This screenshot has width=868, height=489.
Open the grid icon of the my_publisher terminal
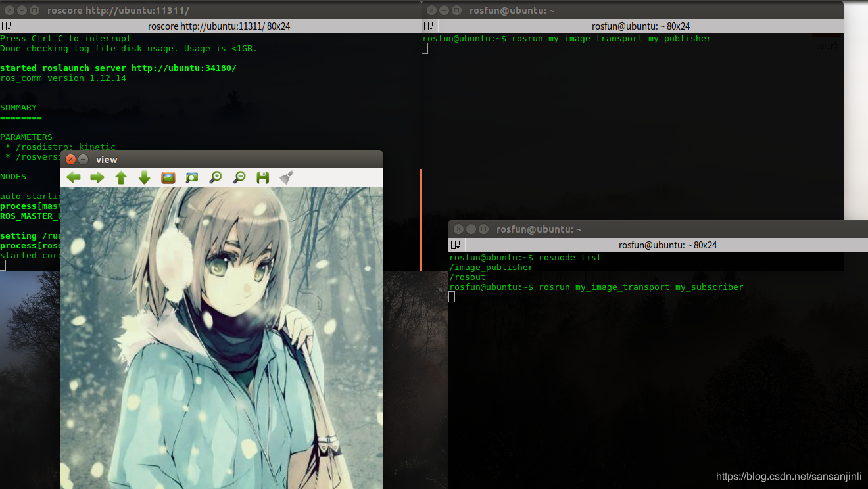coord(428,26)
